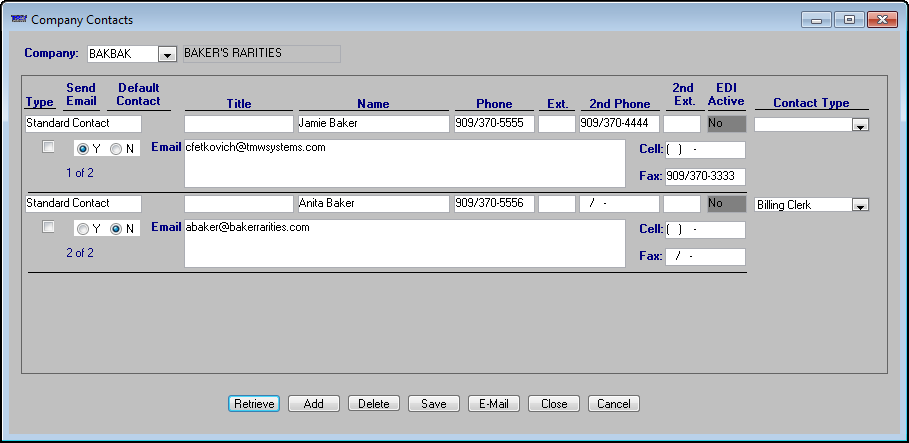Click email box cfetkovich@tmwsystems.com
Viewport: 909px width, 443px height.
point(405,164)
